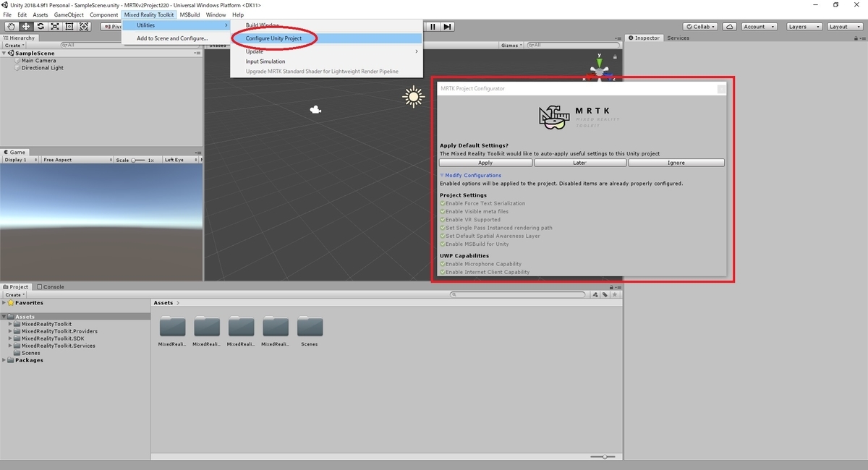Collapse the Modify Configurations foldout
Screen dimensions: 868x470
click(x=442, y=175)
